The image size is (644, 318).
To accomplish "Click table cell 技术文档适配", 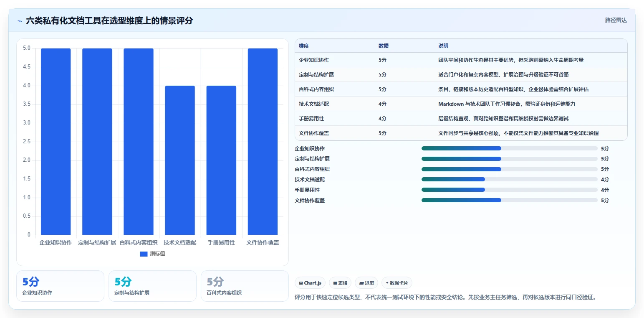I will 314,104.
